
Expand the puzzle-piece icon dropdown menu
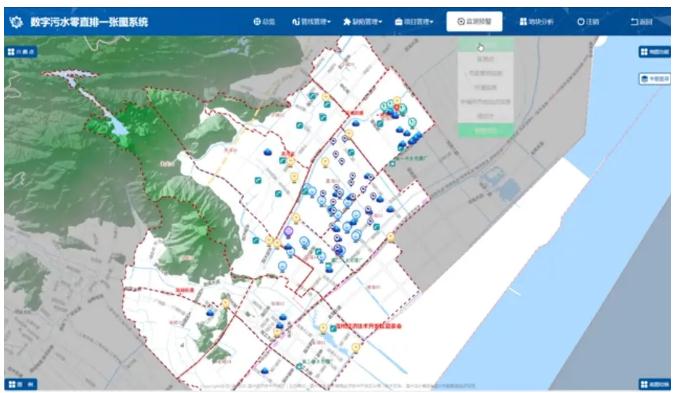click(362, 21)
